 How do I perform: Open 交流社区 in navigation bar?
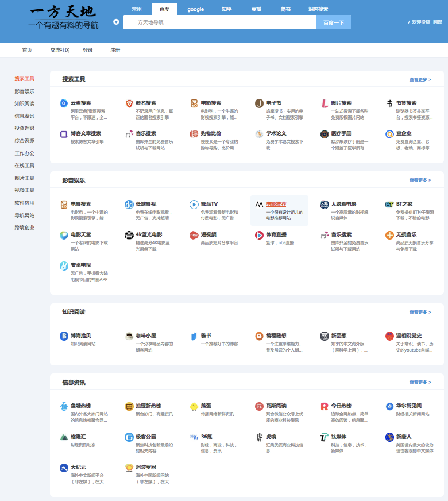pyautogui.click(x=60, y=50)
